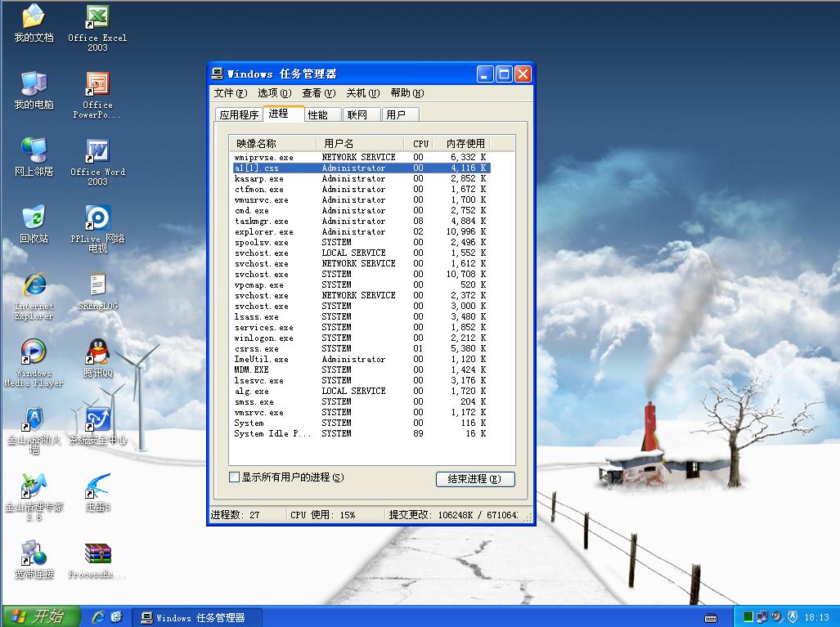The image size is (840, 627).
Task: Select the 迅雷5 (Thunder) desktop shortcut
Action: (97, 493)
